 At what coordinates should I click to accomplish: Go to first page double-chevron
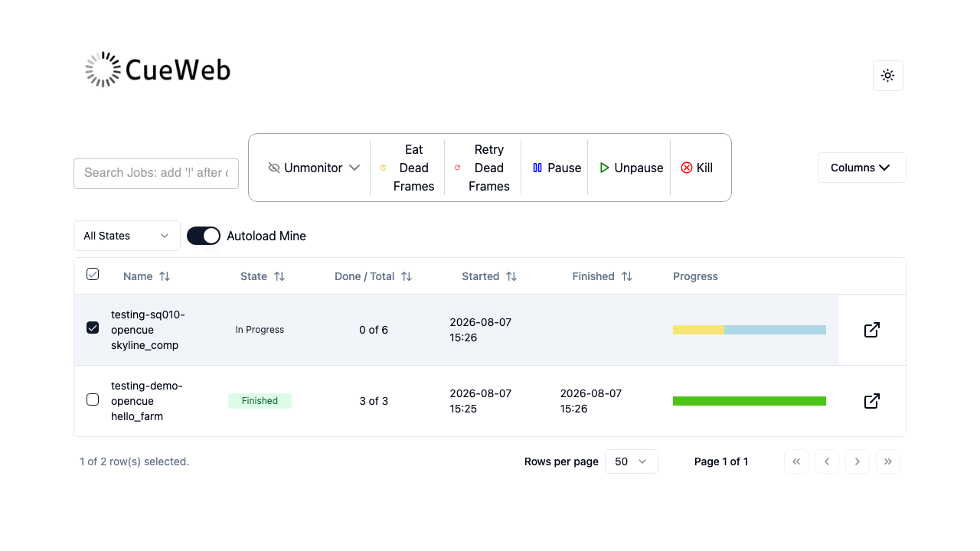[796, 461]
